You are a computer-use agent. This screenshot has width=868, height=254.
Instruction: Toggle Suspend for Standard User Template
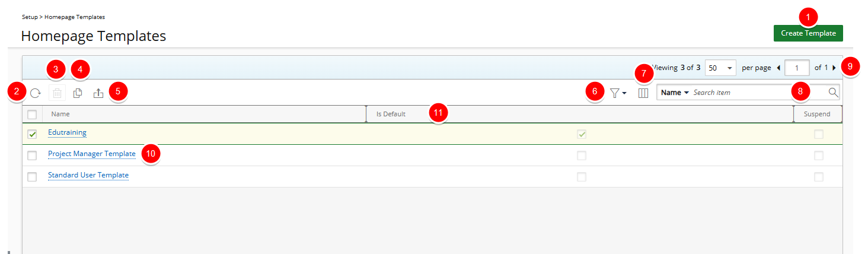click(819, 177)
